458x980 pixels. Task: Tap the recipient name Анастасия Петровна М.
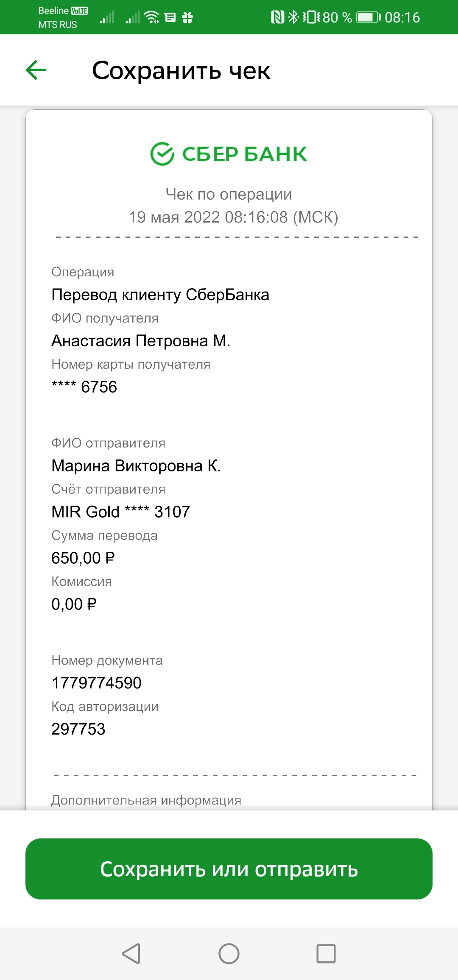point(141,341)
